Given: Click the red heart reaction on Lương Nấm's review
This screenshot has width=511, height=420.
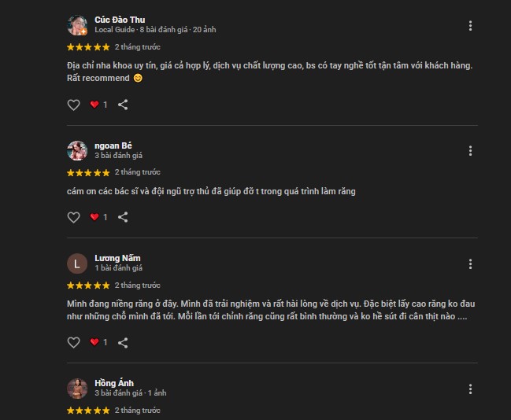Looking at the screenshot, I should (x=94, y=342).
